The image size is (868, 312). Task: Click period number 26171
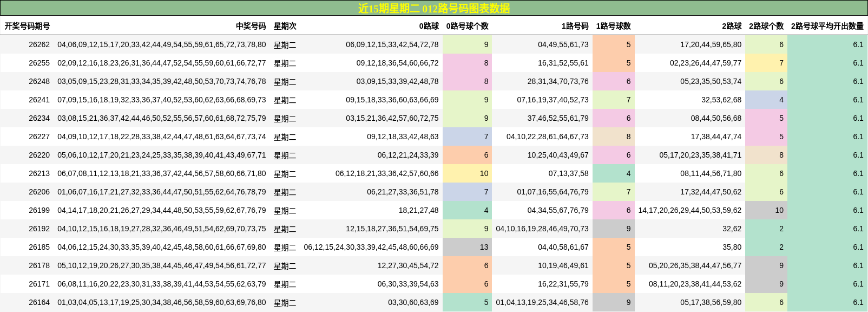click(39, 284)
